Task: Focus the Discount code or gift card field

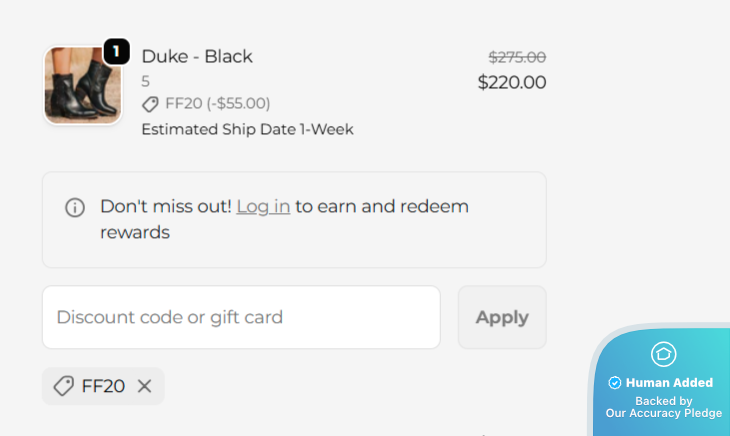Action: click(241, 317)
